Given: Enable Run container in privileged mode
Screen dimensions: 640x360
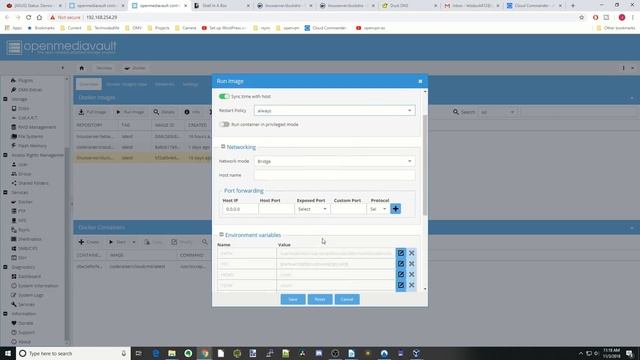Looking at the screenshot, I should (x=224, y=124).
